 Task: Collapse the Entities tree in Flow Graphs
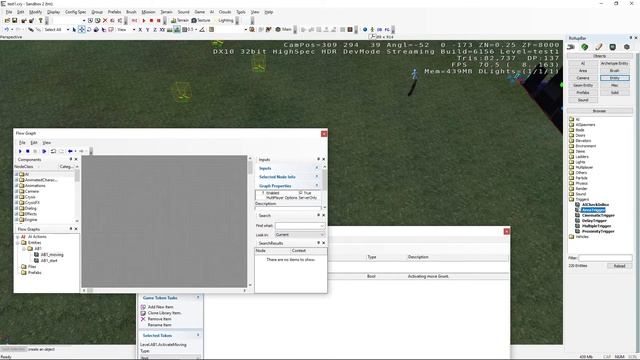tap(18, 242)
